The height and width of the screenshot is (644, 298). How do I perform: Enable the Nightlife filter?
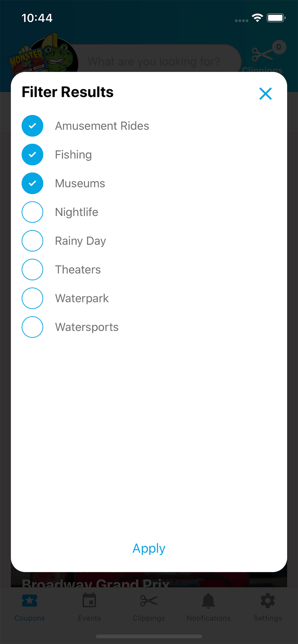(x=33, y=212)
